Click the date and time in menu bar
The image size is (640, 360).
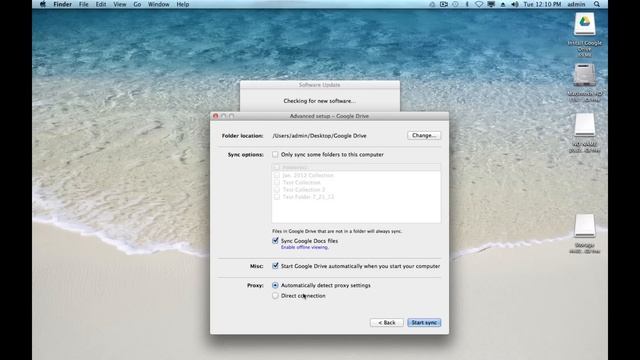point(542,4)
